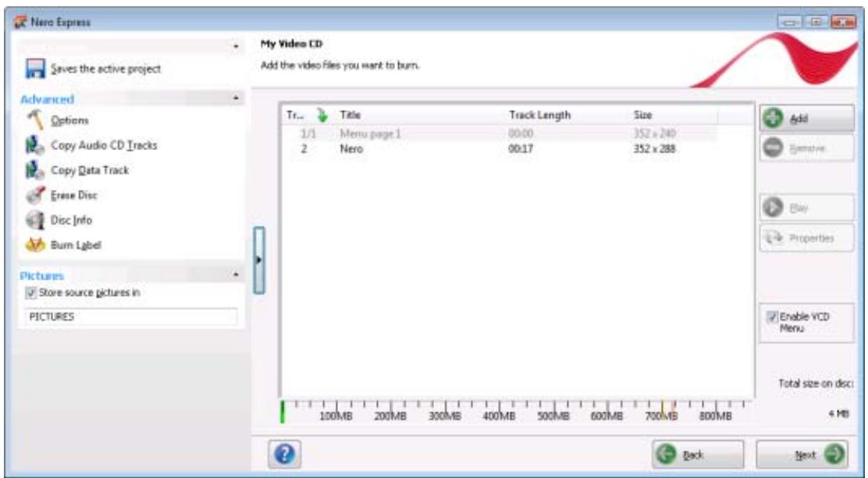This screenshot has width=868, height=478.
Task: Sort by Title column header
Action: [350, 115]
